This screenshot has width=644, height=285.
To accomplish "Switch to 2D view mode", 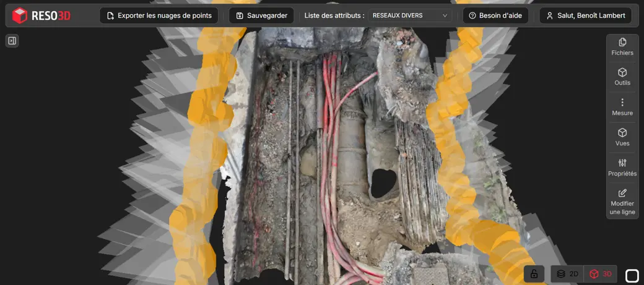I will (567, 274).
